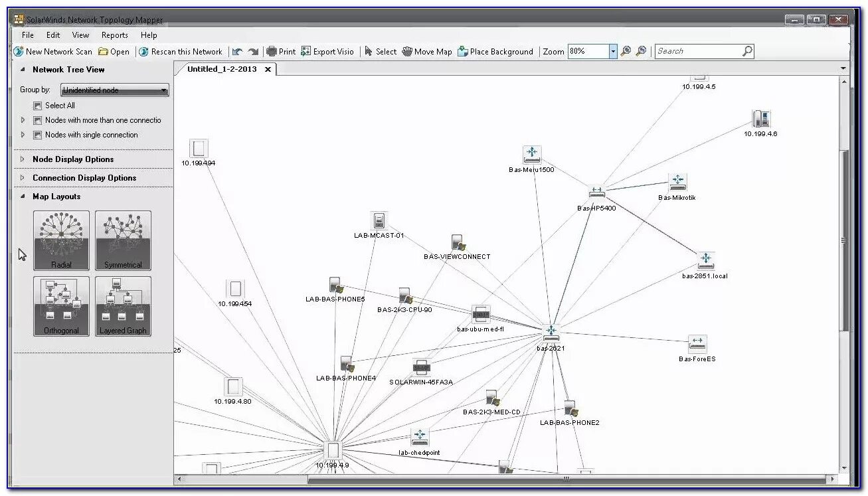Open the Group by dropdown
The height and width of the screenshot is (496, 868).
(115, 90)
